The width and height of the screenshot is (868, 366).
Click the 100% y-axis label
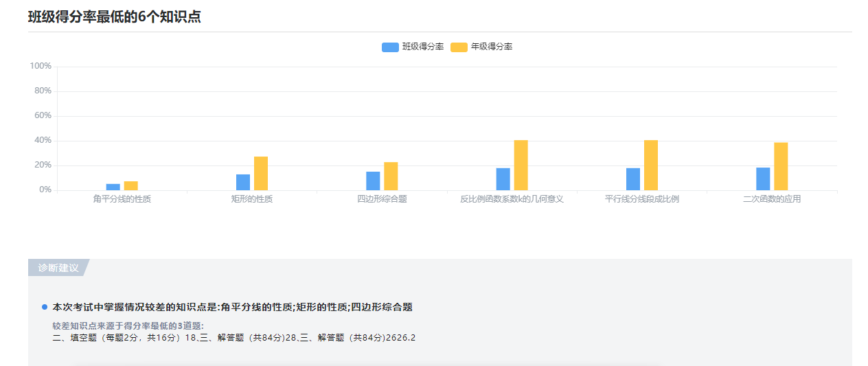(x=41, y=66)
